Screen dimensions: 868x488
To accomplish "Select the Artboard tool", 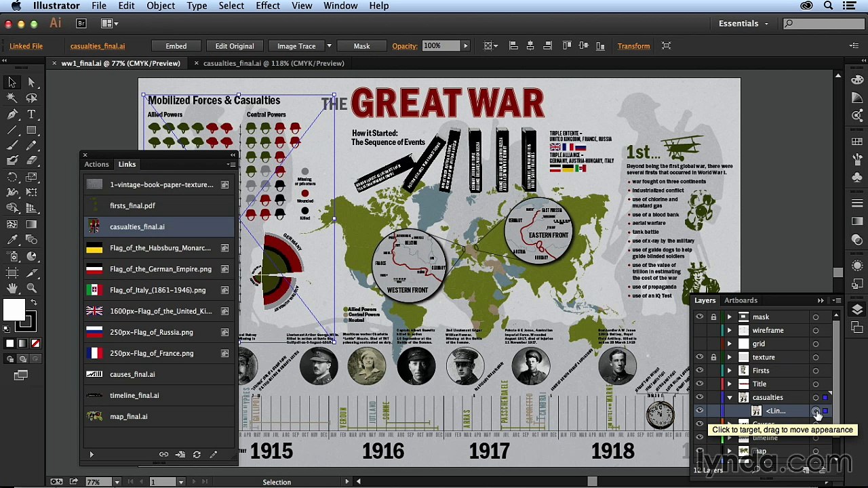I will [x=12, y=272].
